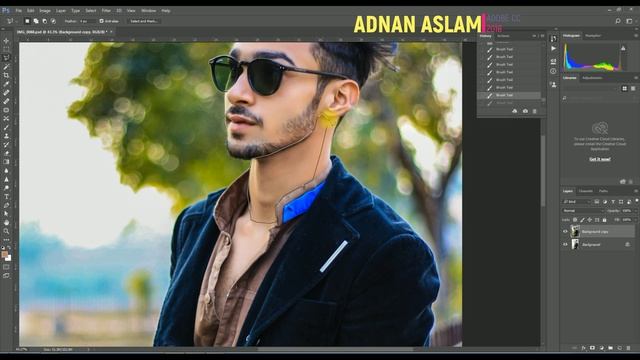
Task: Open the layer blending mode dropdown
Action: (583, 211)
